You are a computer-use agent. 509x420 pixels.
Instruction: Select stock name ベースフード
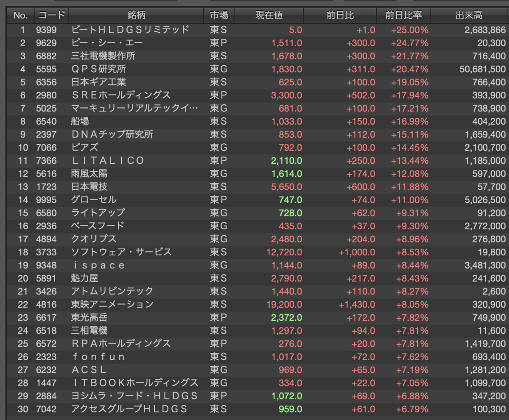98,226
